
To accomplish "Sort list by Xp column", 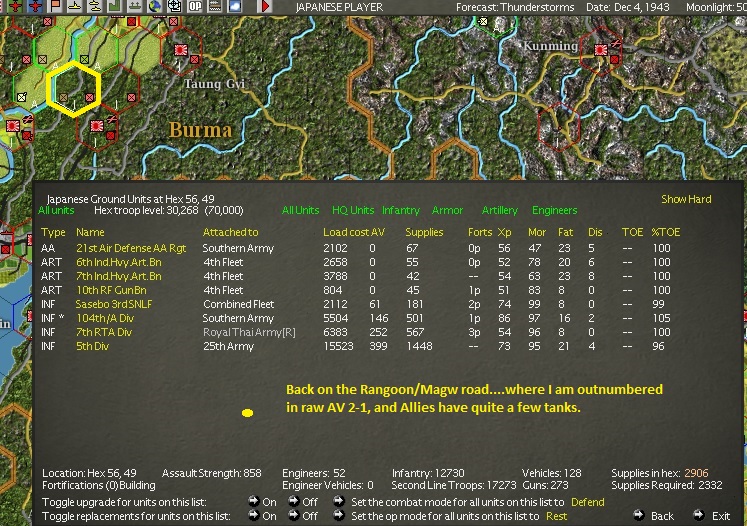I will click(x=505, y=232).
